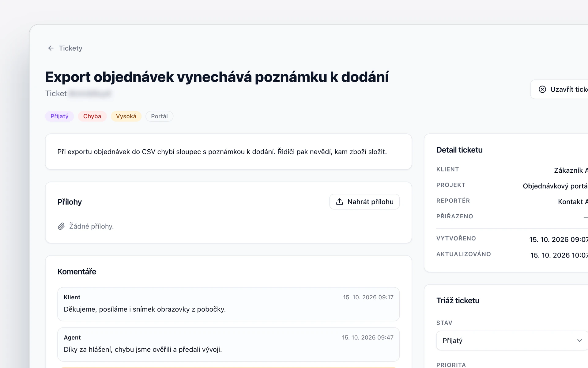Click the timestamp 15. 10. 2026 09:47
This screenshot has width=588, height=368.
[367, 337]
